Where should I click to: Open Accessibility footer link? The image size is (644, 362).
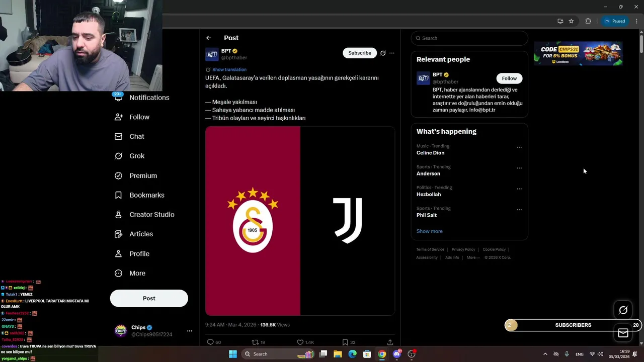click(427, 257)
